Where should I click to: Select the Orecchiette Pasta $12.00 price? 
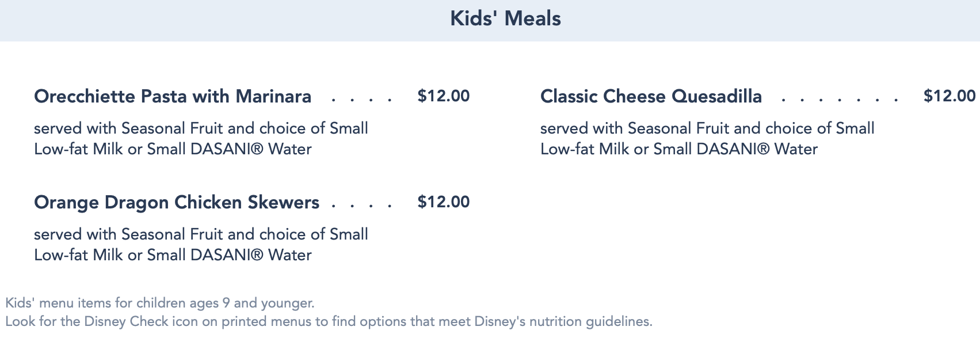click(443, 96)
